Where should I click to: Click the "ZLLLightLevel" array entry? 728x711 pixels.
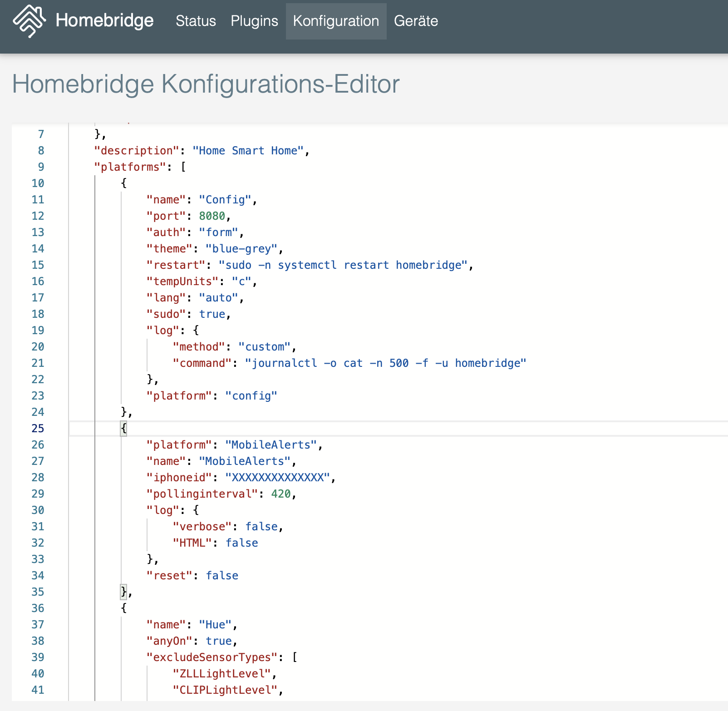222,674
